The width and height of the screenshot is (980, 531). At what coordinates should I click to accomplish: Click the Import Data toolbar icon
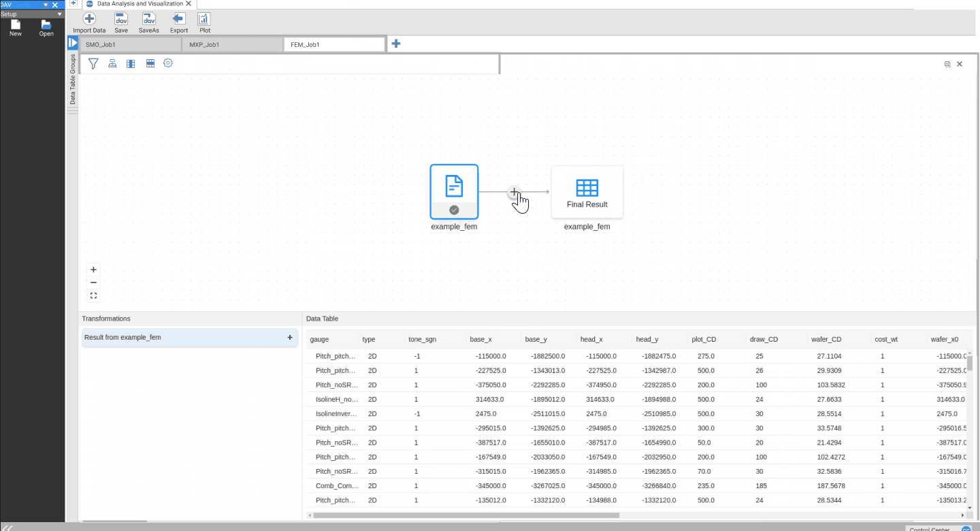[89, 19]
